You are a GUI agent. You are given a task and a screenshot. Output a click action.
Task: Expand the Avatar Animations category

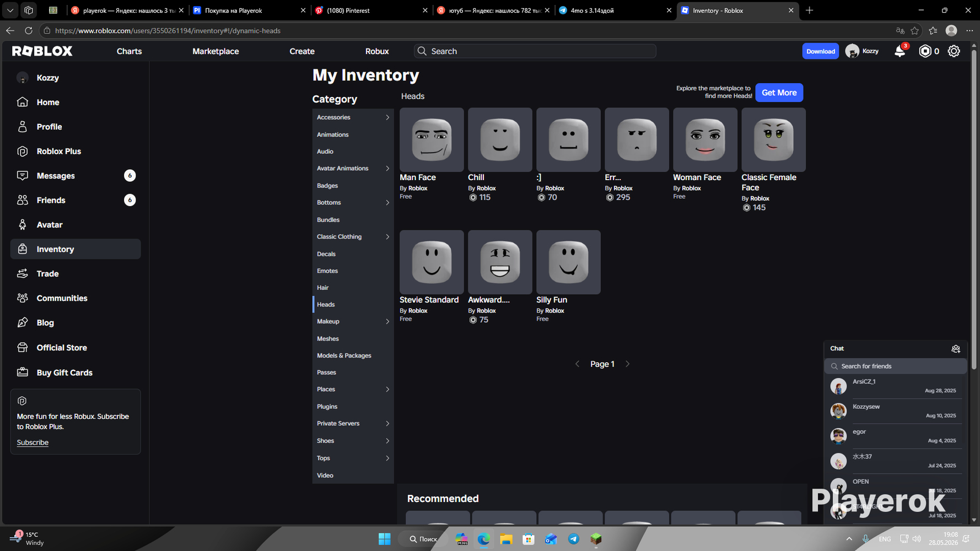click(387, 169)
